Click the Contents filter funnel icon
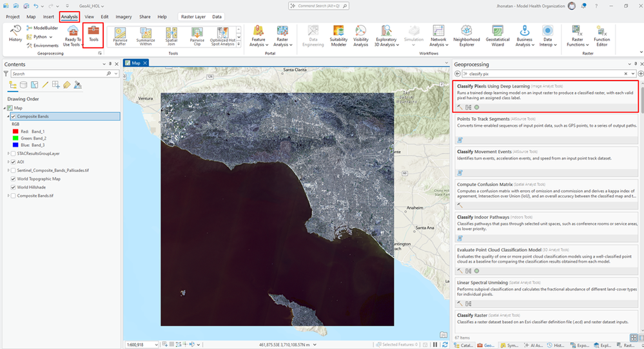Viewport: 644px width, 349px height. [x=6, y=74]
